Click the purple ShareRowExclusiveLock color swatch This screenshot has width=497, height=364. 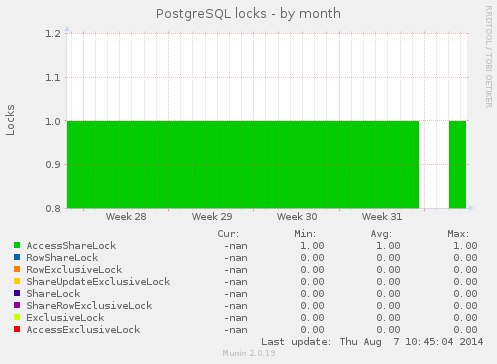tap(17, 305)
